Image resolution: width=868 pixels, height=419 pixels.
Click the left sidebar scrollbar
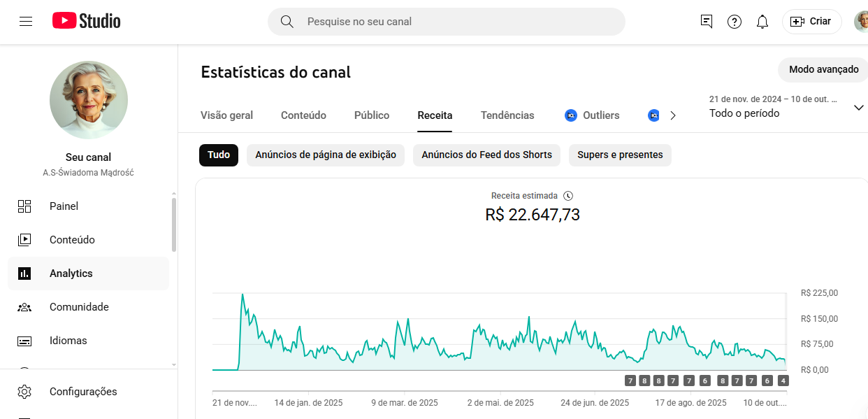pyautogui.click(x=174, y=225)
